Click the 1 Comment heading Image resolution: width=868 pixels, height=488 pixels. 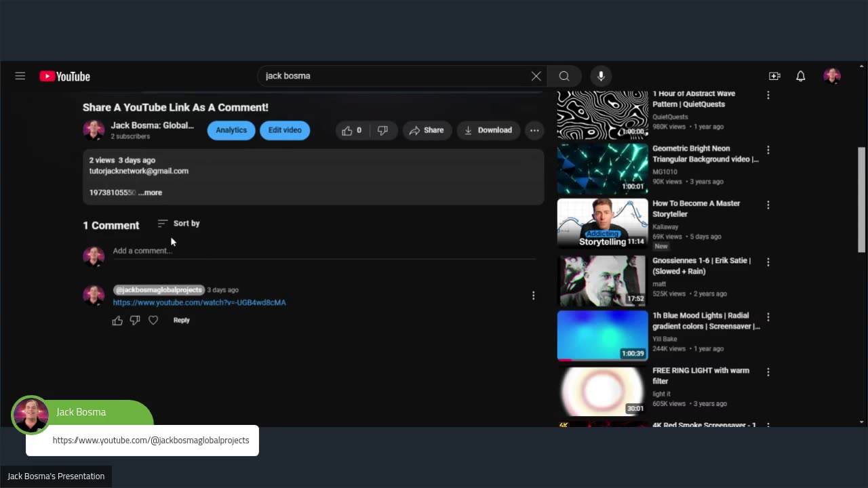click(x=111, y=226)
